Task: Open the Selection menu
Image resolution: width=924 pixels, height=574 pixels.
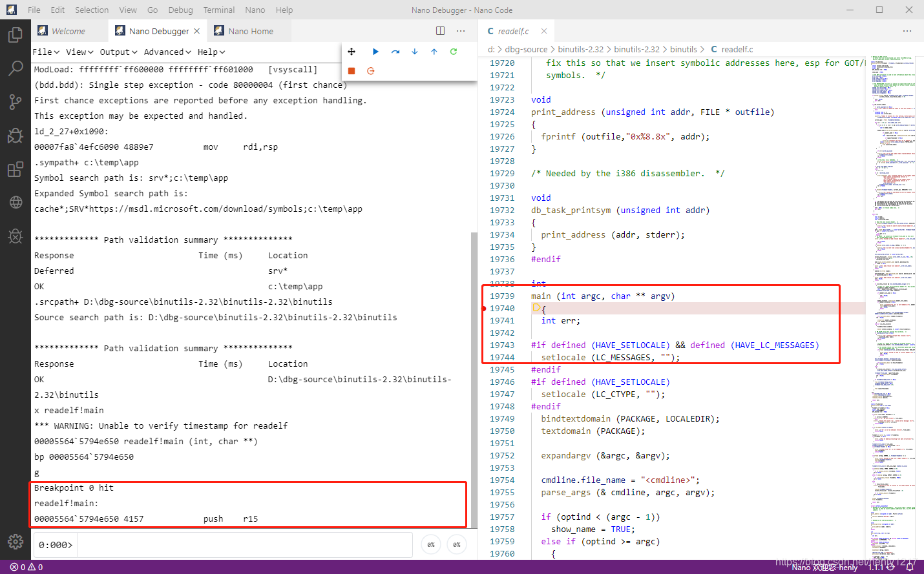Action: coord(92,10)
